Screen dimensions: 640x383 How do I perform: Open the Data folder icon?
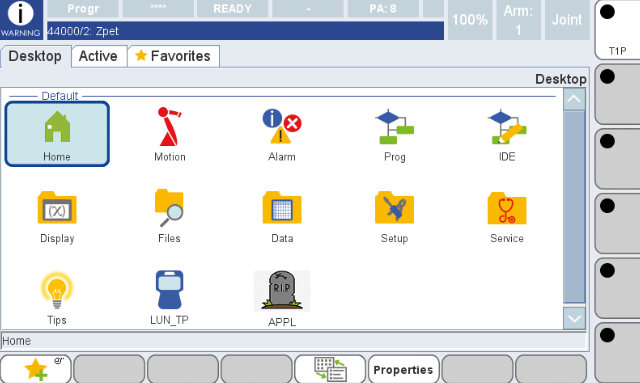pos(282,217)
